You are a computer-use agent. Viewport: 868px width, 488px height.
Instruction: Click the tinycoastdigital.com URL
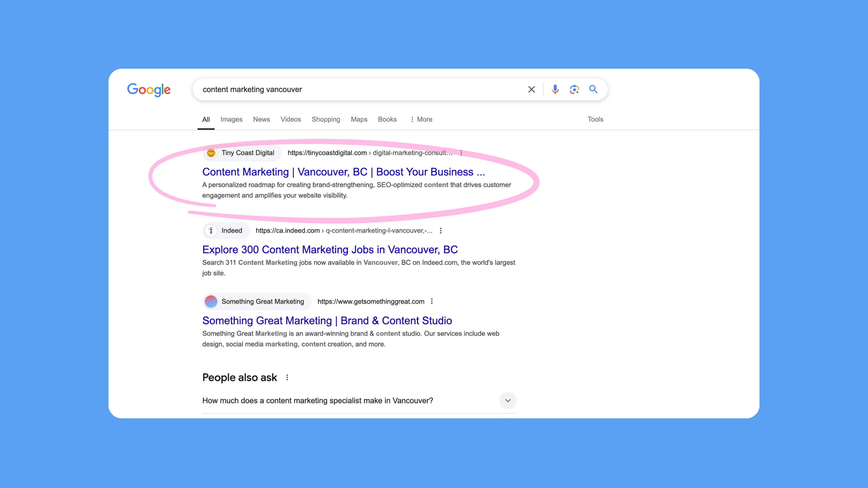370,153
